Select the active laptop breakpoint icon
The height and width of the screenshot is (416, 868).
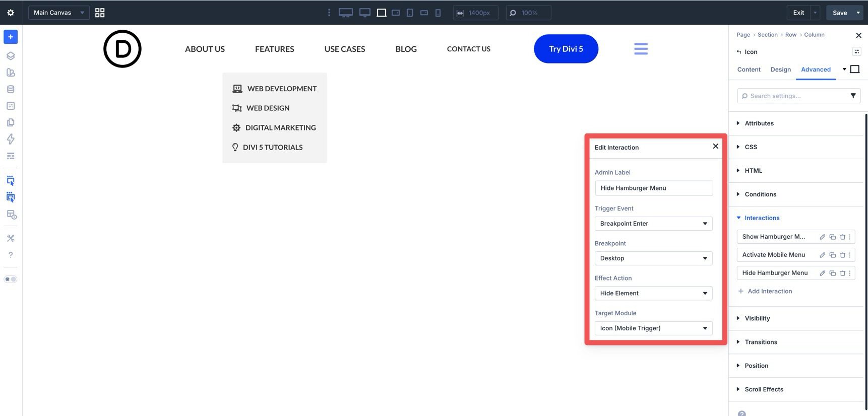coord(382,13)
